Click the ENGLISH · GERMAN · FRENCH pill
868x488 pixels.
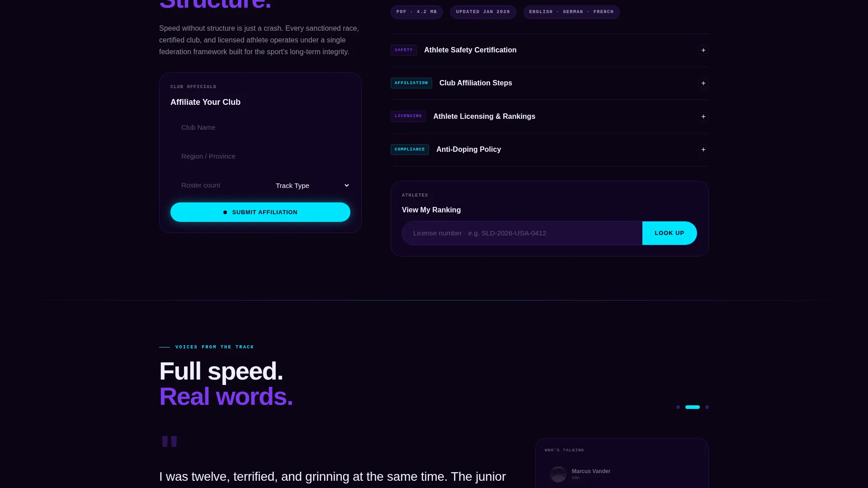point(571,12)
